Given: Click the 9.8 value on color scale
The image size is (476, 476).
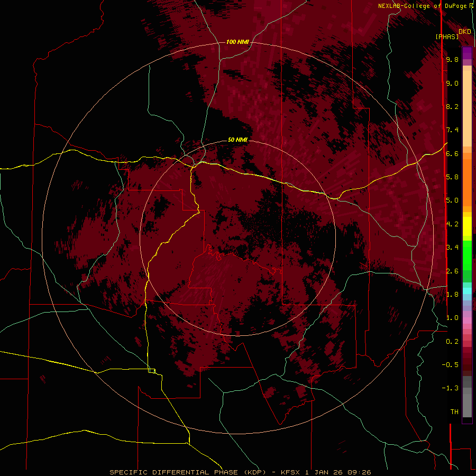Looking at the screenshot, I should point(452,59).
